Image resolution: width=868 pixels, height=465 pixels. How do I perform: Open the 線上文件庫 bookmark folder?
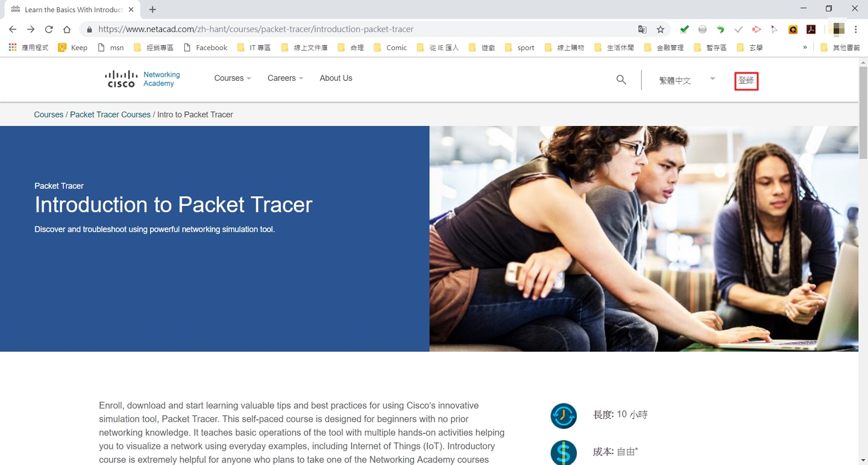(304, 48)
